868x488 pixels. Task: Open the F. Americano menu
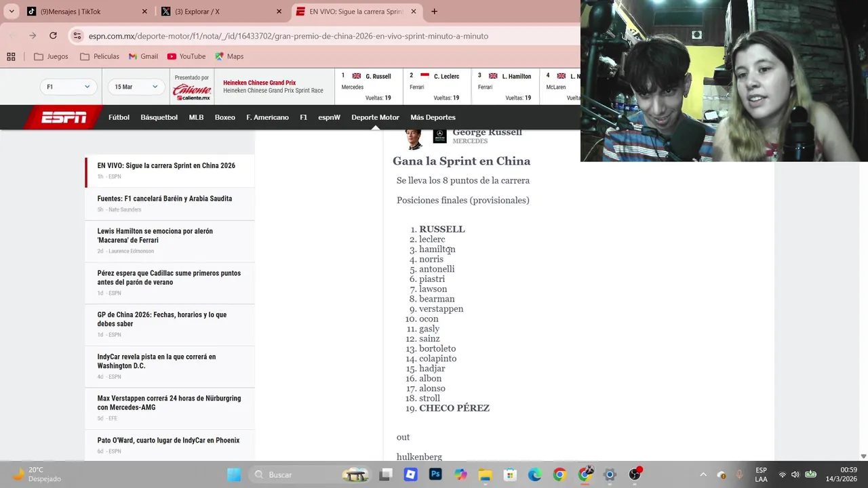click(267, 117)
